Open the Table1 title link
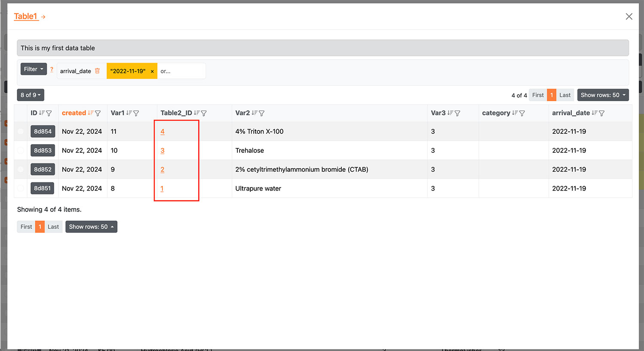Image resolution: width=644 pixels, height=351 pixels. click(26, 16)
